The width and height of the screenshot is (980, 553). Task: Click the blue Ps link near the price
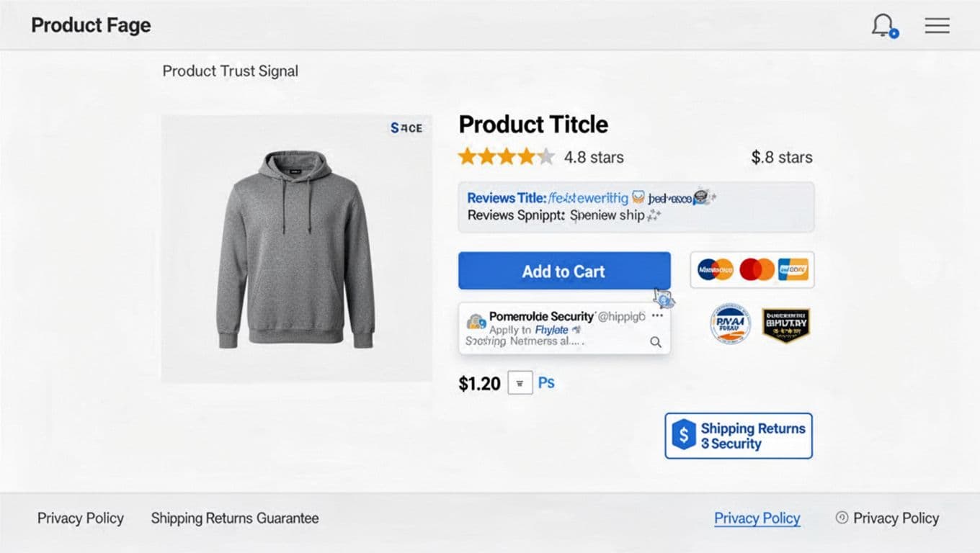pos(545,382)
